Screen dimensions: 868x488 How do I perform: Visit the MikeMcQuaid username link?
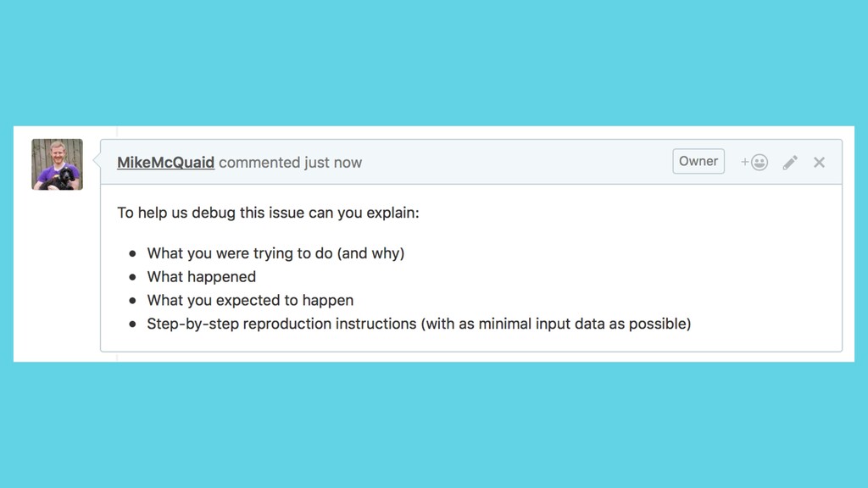(165, 162)
